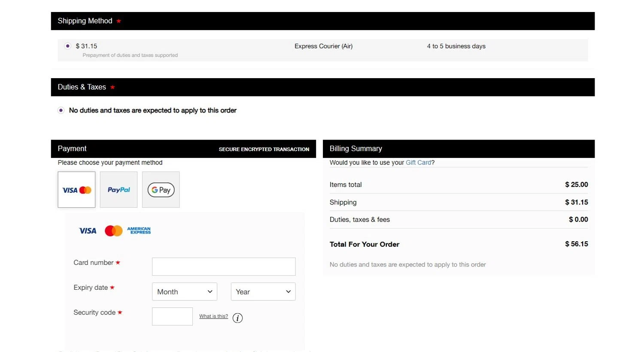Choose Google Pay as payment method
644x352 pixels.
point(161,190)
